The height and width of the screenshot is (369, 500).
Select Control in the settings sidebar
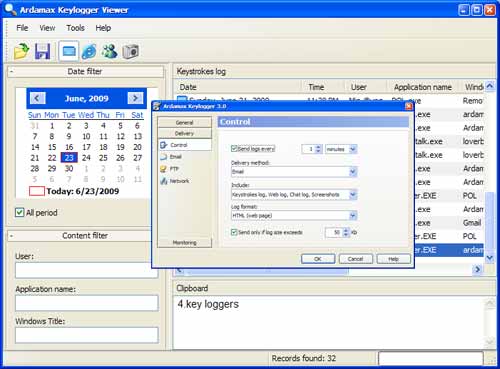185,145
